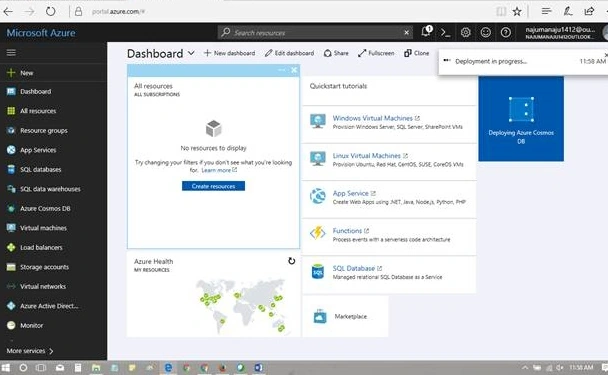Viewport: 608px width, 375px height.
Task: Click the Create resources button
Action: pyautogui.click(x=213, y=186)
